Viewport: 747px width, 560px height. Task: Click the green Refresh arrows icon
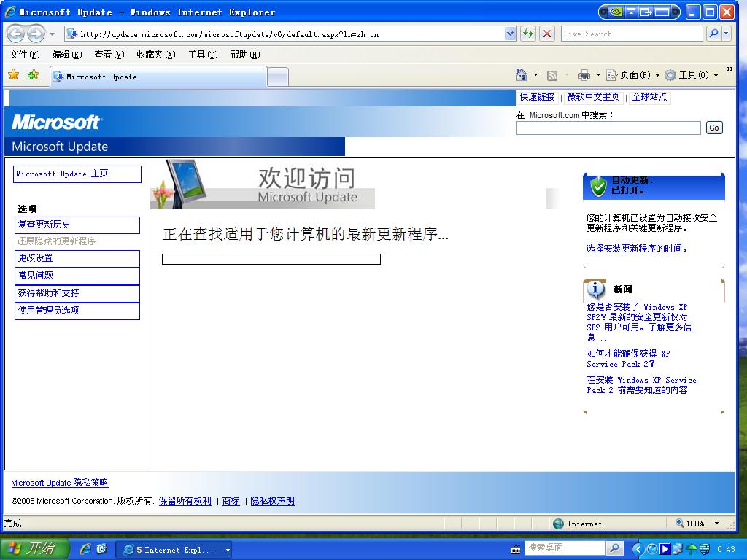528,34
